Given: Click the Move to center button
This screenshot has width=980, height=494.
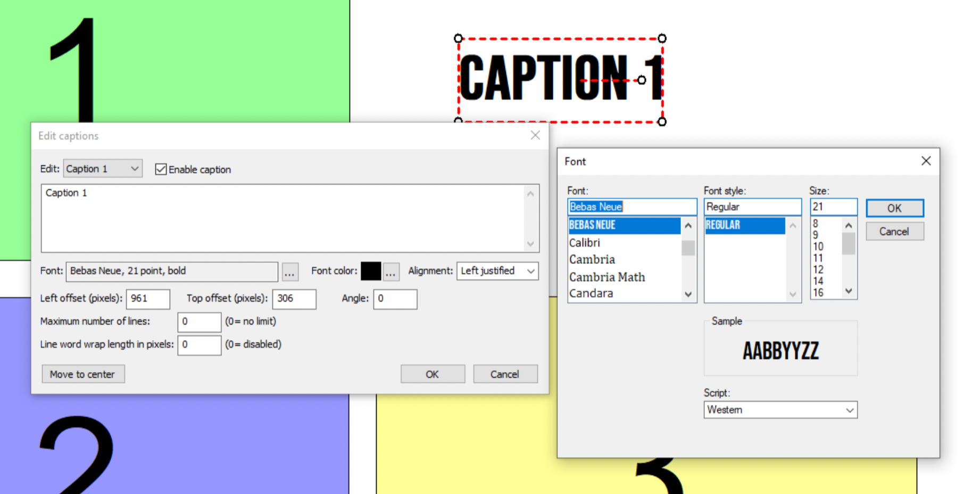Looking at the screenshot, I should pyautogui.click(x=83, y=374).
